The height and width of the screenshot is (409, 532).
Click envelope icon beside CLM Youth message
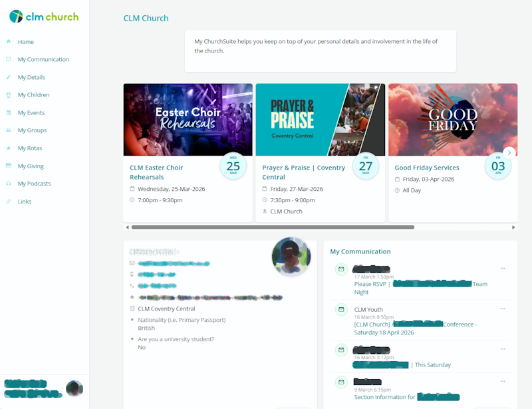click(x=341, y=309)
